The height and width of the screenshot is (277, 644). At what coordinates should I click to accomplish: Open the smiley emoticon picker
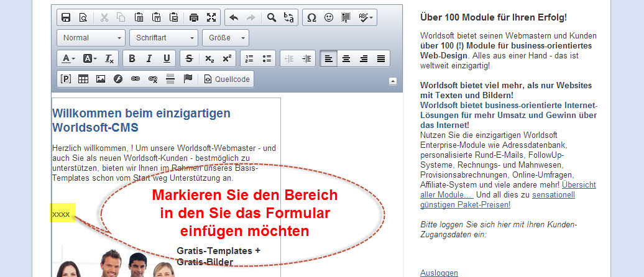click(x=329, y=17)
